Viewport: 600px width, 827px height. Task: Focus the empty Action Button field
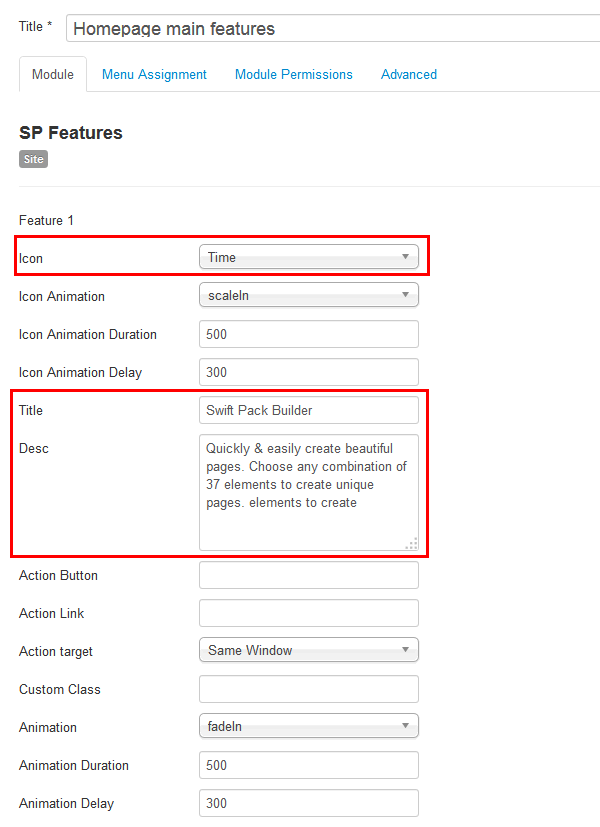[x=308, y=575]
